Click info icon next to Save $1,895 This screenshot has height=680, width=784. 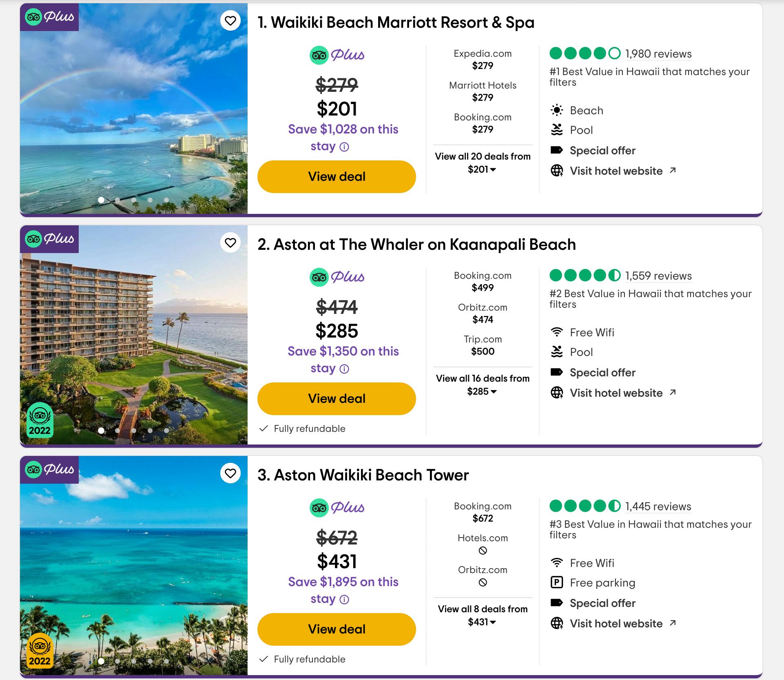(x=344, y=600)
